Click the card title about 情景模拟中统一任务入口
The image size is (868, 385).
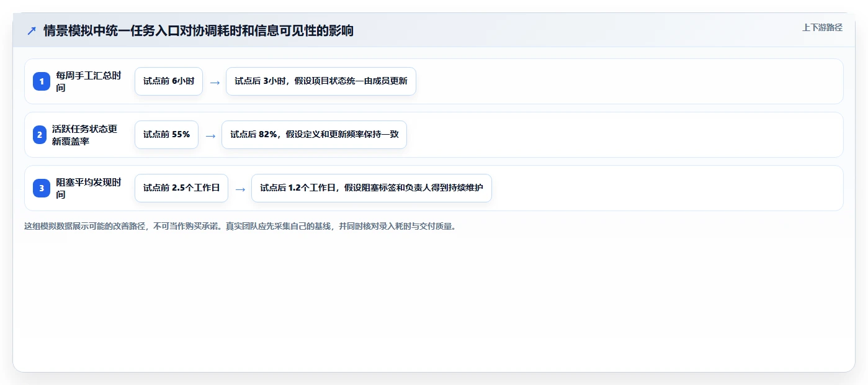pyautogui.click(x=199, y=31)
